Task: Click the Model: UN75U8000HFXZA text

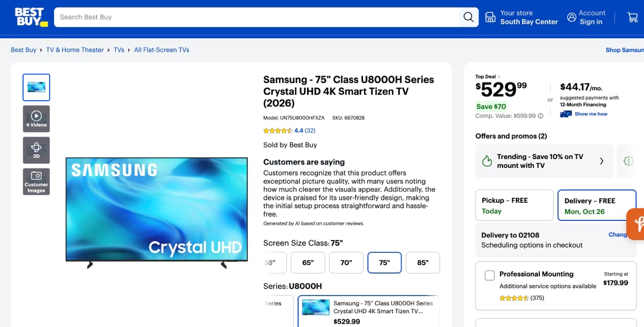Action: coord(294,118)
